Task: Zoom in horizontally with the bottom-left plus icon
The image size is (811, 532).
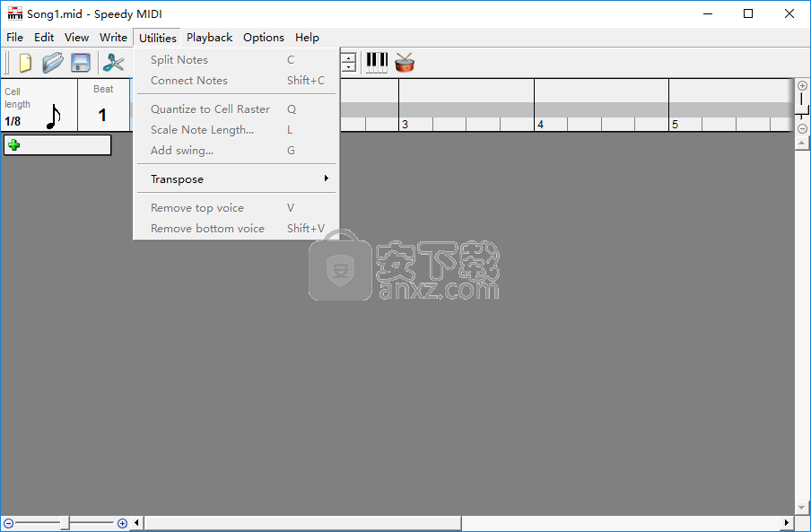Action: coord(123,523)
